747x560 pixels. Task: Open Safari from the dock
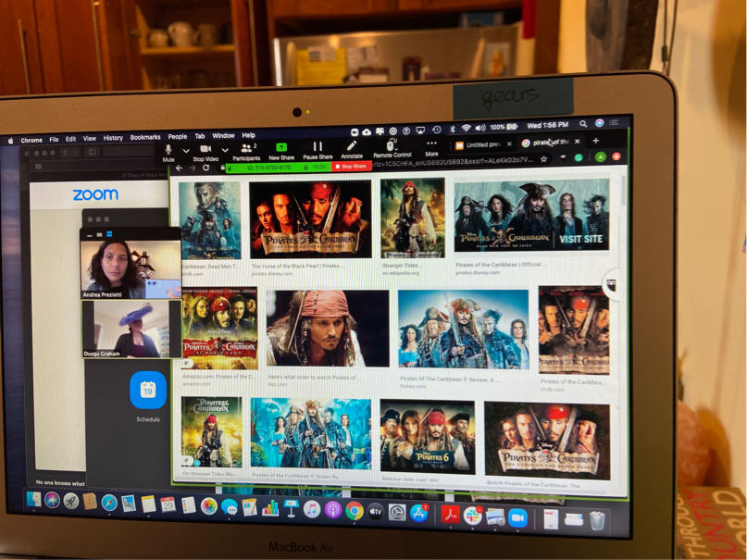tap(109, 503)
